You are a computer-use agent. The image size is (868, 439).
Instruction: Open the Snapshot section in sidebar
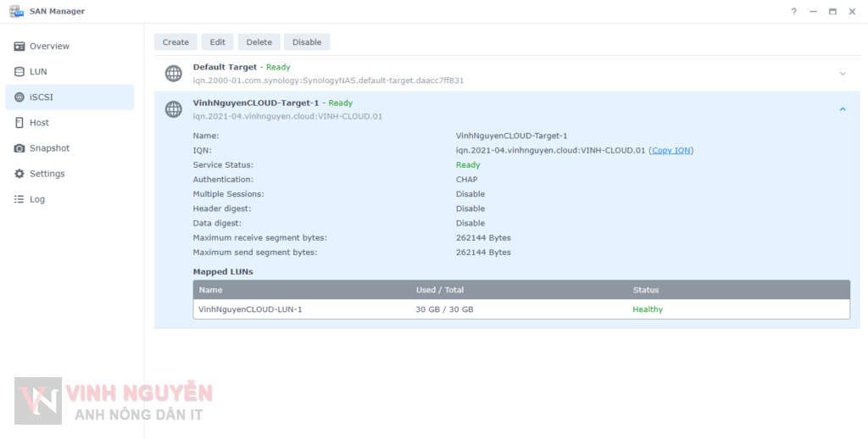click(49, 148)
